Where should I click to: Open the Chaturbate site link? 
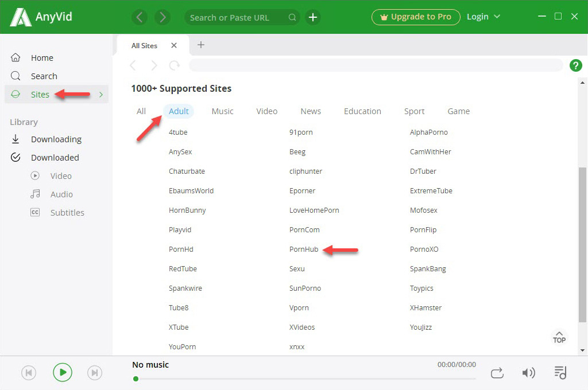point(187,171)
